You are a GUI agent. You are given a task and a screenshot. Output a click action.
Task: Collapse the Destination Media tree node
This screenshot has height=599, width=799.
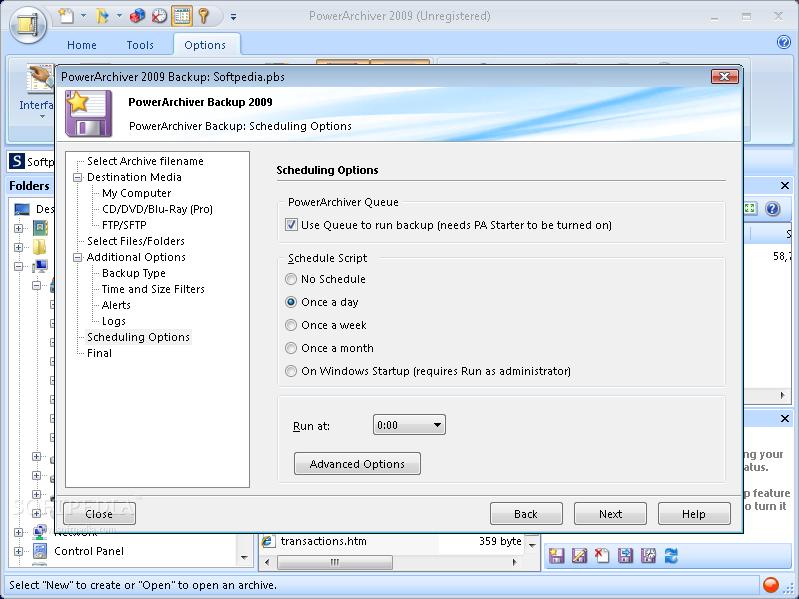[77, 177]
